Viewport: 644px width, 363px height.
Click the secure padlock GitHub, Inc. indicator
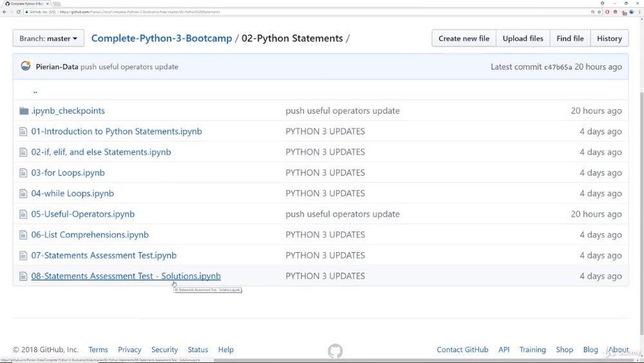coord(40,12)
